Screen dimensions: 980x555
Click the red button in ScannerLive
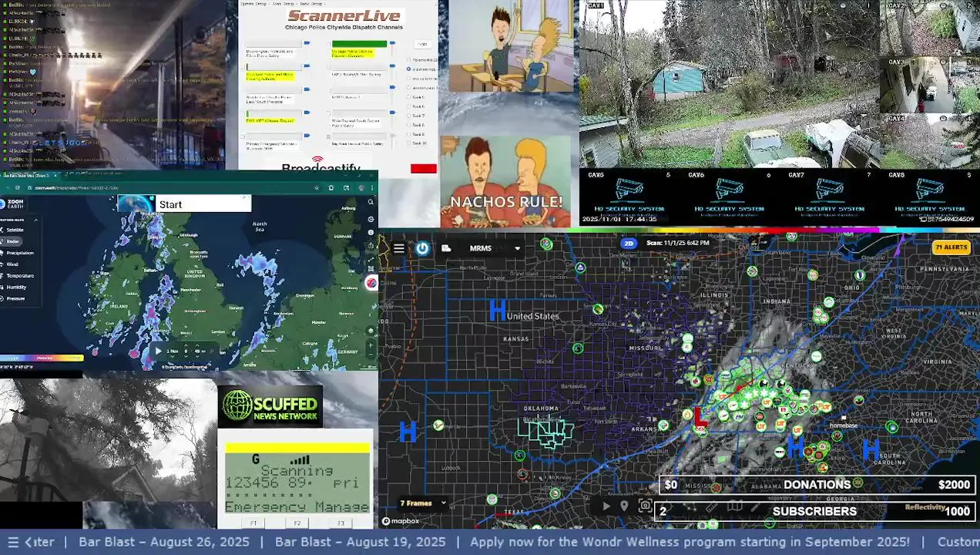tap(423, 169)
